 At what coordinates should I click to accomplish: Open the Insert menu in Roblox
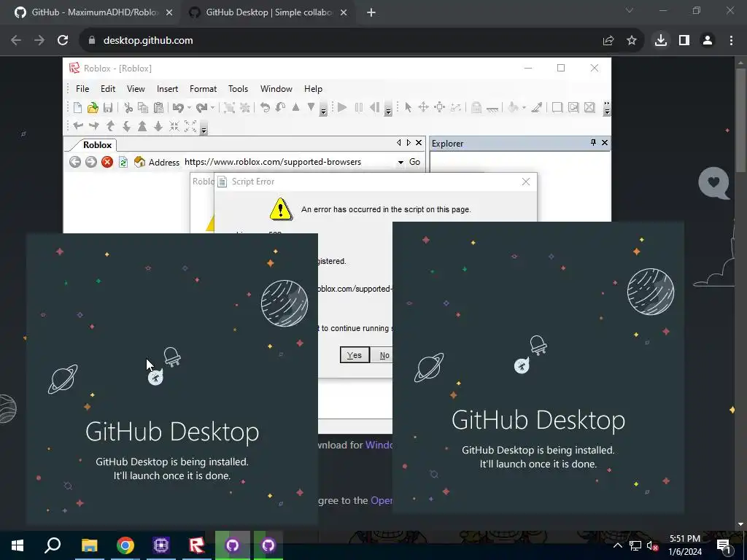(x=167, y=89)
